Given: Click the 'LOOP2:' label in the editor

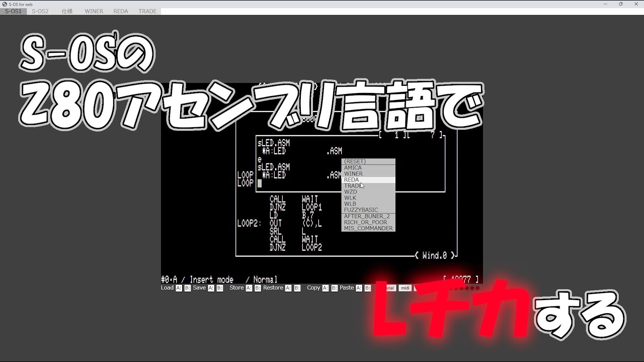Looking at the screenshot, I should pyautogui.click(x=250, y=223).
